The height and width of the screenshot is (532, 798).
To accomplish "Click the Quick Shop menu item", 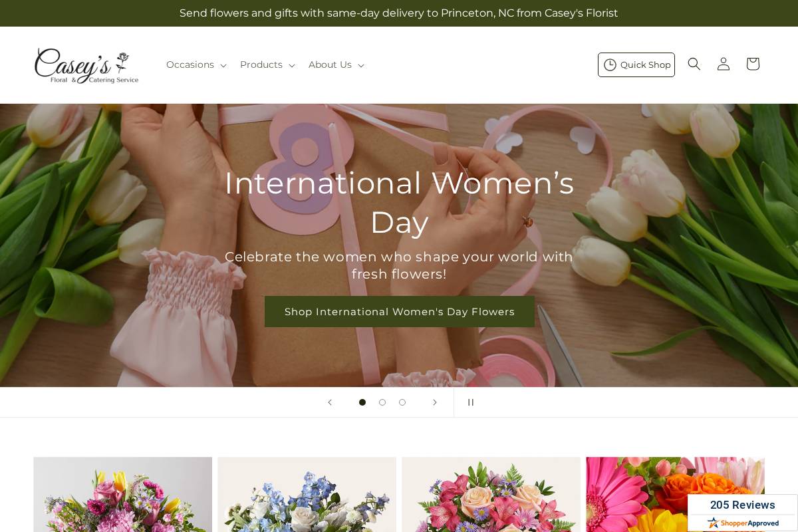I will coord(636,65).
